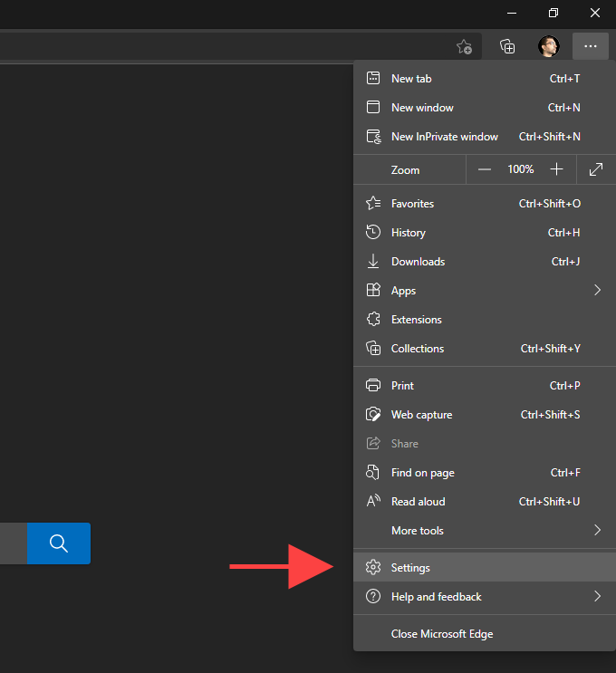Increase zoom with the plus button

point(556,169)
